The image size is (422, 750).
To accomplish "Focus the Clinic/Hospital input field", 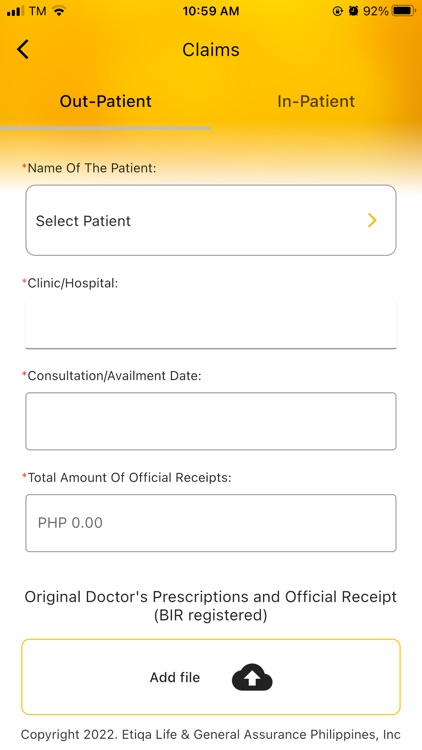I will (211, 324).
